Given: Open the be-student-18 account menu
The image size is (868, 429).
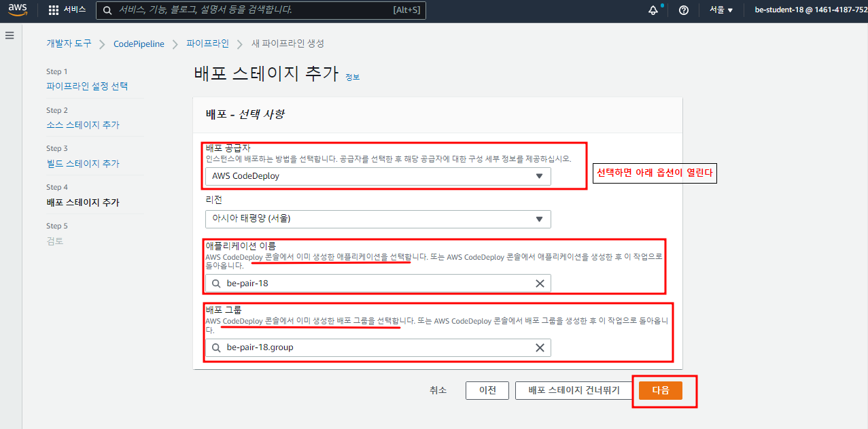Looking at the screenshot, I should (x=810, y=10).
